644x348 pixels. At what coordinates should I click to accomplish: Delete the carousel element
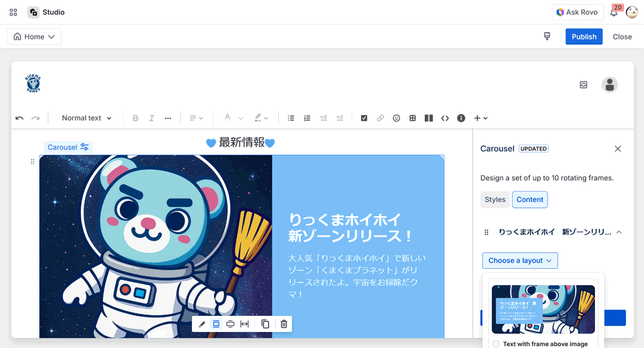click(x=283, y=324)
